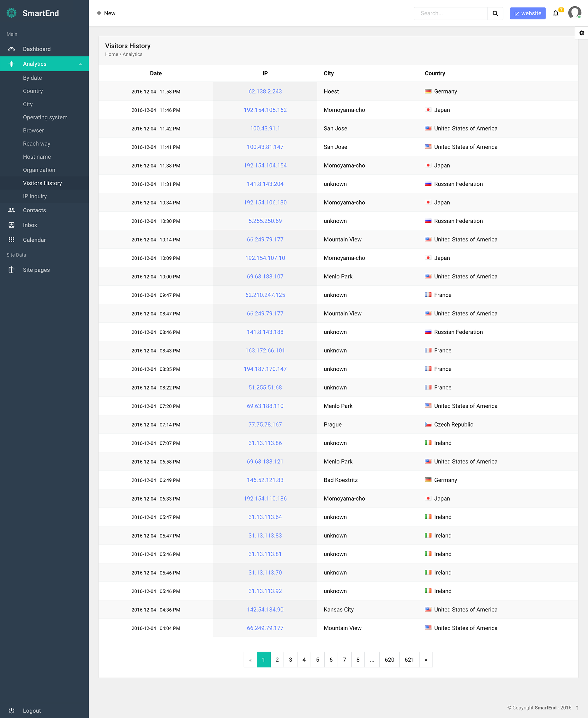Collapse the Analytics menu arrow
Screen dimensions: 588x718
click(81, 64)
